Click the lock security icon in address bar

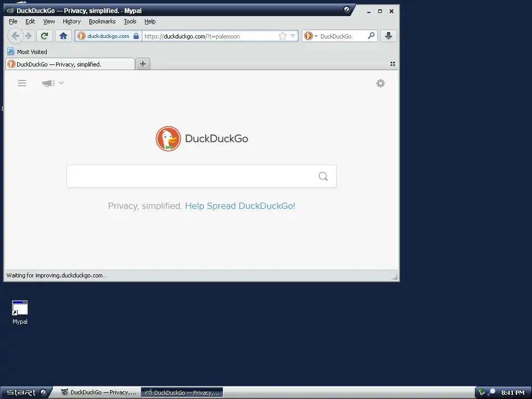point(136,36)
